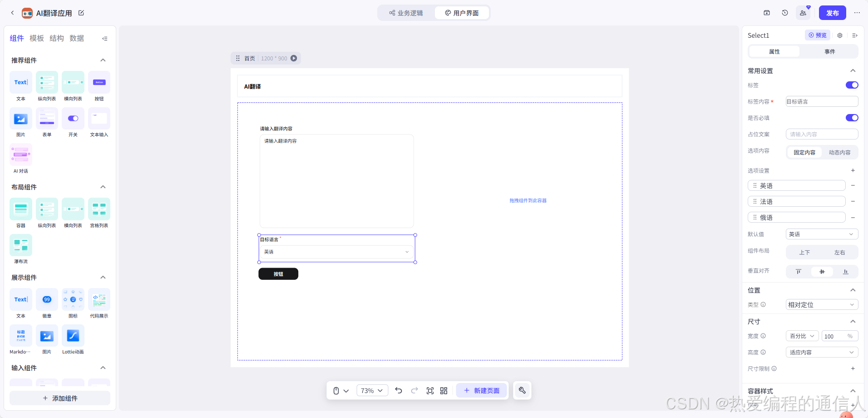Set component layout to top-bottom

804,252
